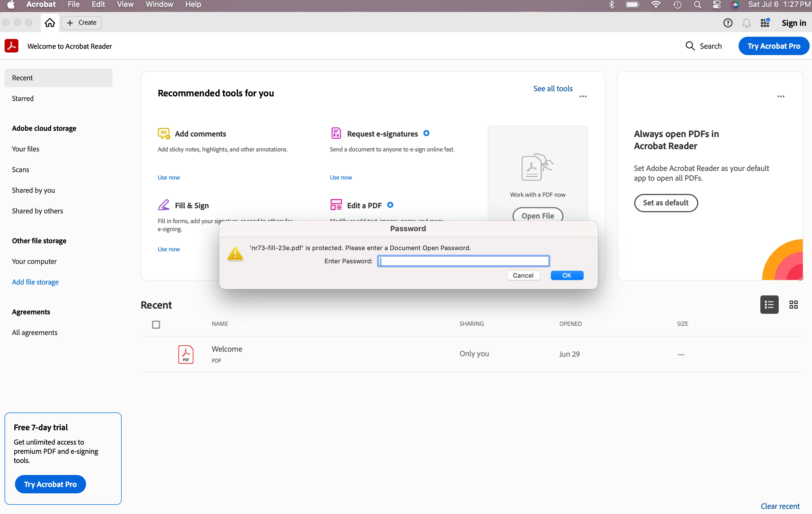Image resolution: width=812 pixels, height=514 pixels.
Task: Click the Fill & Sign pen icon
Action: point(164,205)
